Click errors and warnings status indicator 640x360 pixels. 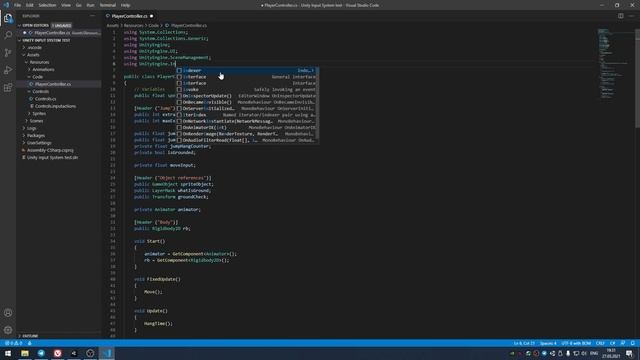coord(13,343)
